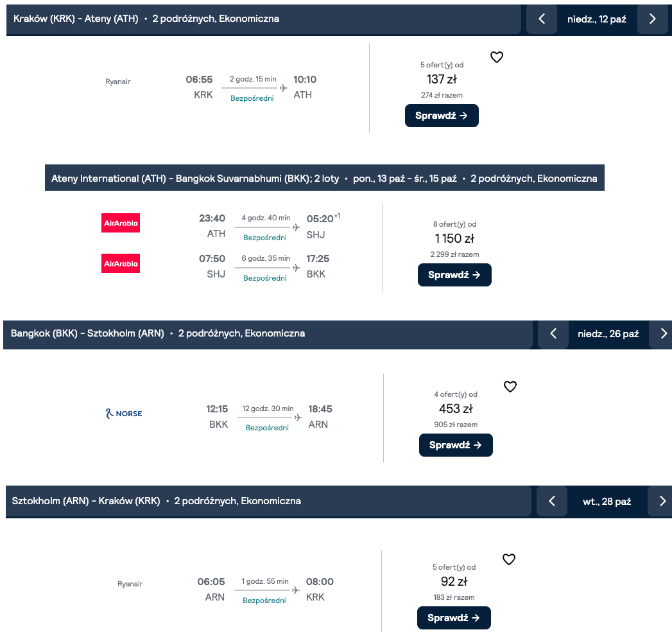The height and width of the screenshot is (632, 672).
Task: Select next date after wt., 28 paź
Action: tap(661, 501)
